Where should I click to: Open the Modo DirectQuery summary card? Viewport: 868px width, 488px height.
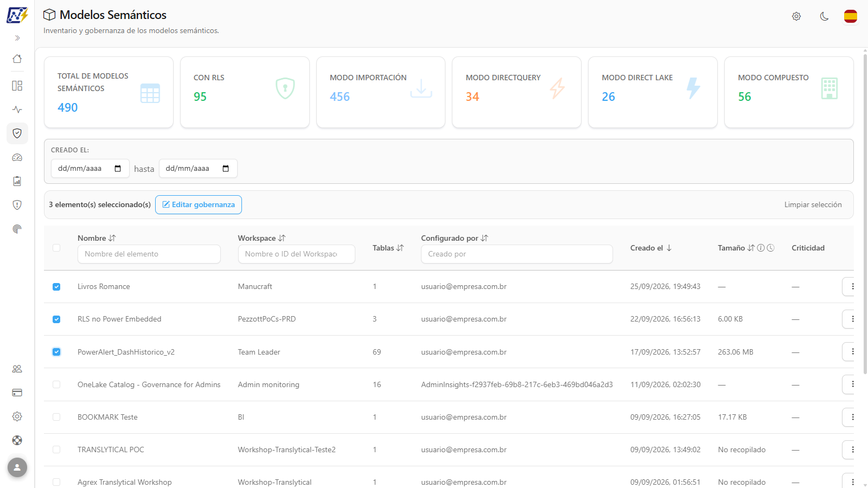(516, 92)
